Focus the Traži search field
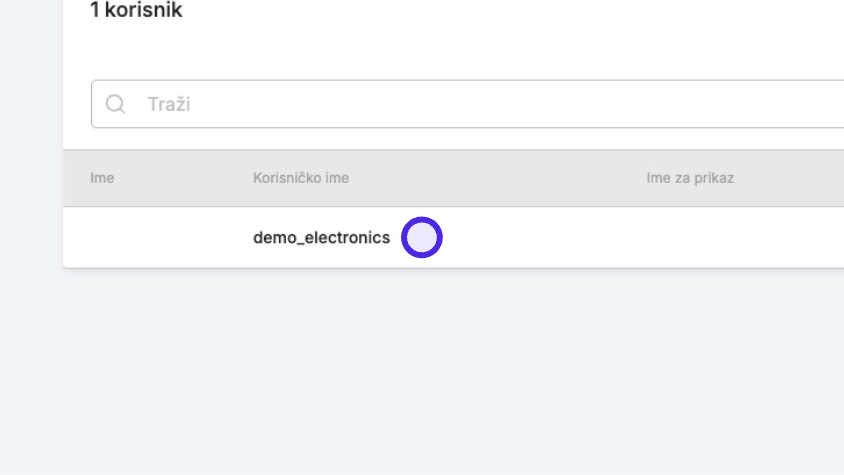Screen dimensions: 844x475 (468, 104)
